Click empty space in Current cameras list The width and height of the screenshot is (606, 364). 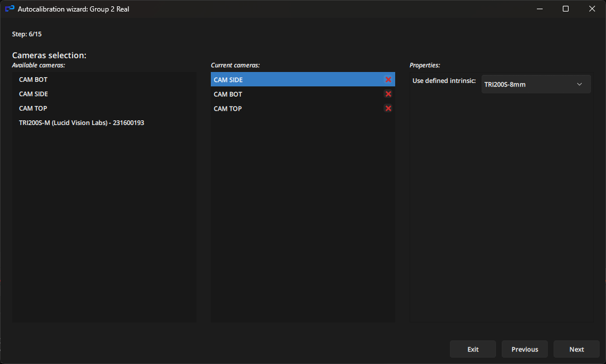pyautogui.click(x=302, y=219)
